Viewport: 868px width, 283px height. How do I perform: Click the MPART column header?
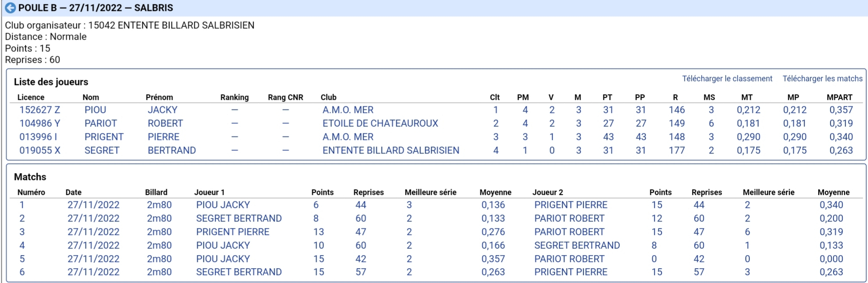(x=839, y=97)
